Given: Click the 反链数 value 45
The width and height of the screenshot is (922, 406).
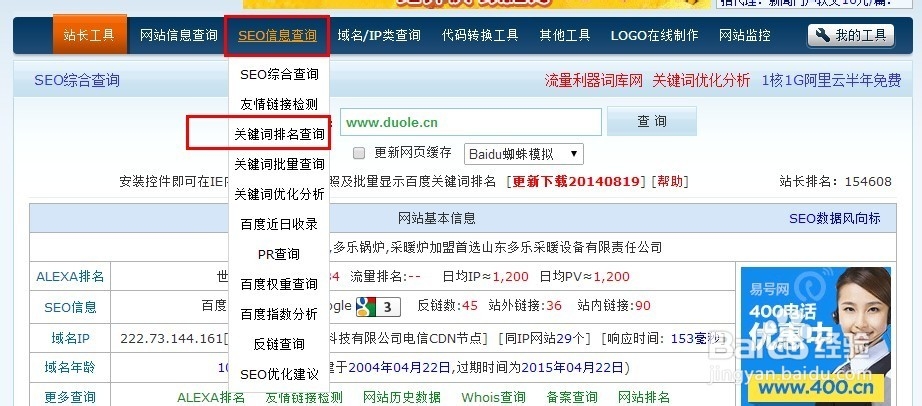Looking at the screenshot, I should pyautogui.click(x=470, y=306).
